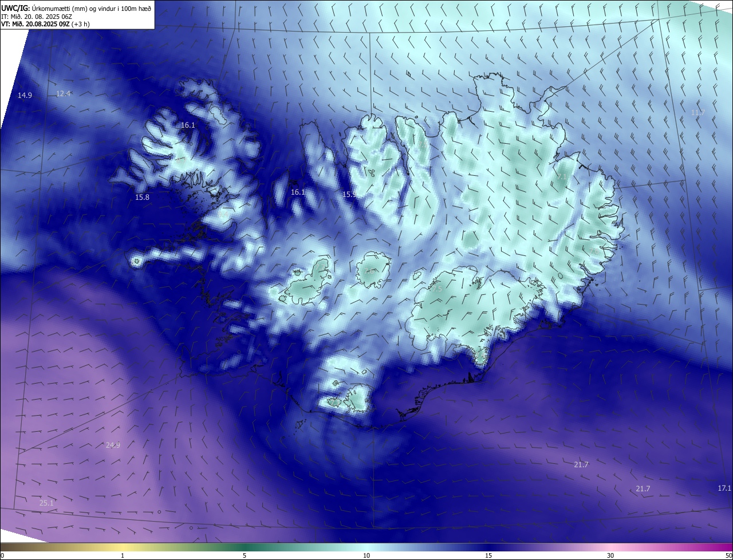Click the 17.1 value label
The image size is (733, 560).
coord(724,488)
